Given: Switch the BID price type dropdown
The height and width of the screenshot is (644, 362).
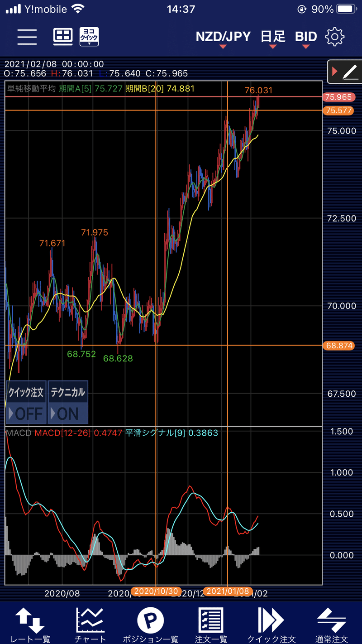Looking at the screenshot, I should coord(306,38).
